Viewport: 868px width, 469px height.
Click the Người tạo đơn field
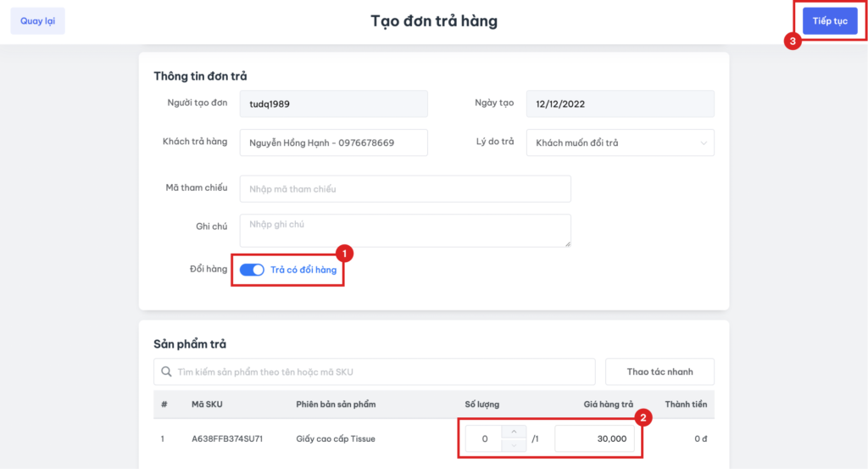334,103
